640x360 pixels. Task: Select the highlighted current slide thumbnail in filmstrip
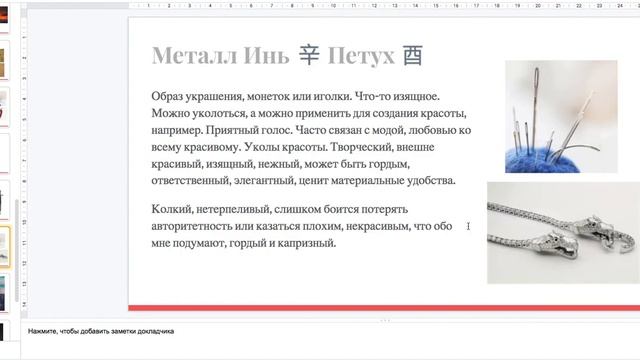coord(4,247)
